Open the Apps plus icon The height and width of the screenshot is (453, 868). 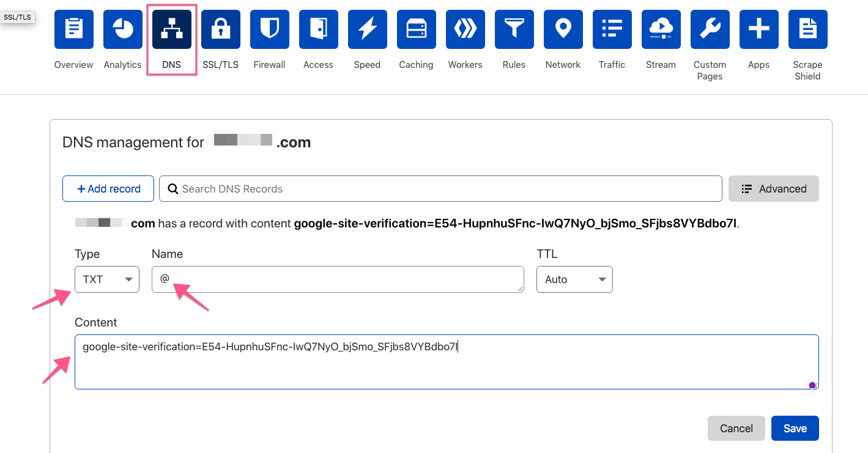[x=759, y=29]
